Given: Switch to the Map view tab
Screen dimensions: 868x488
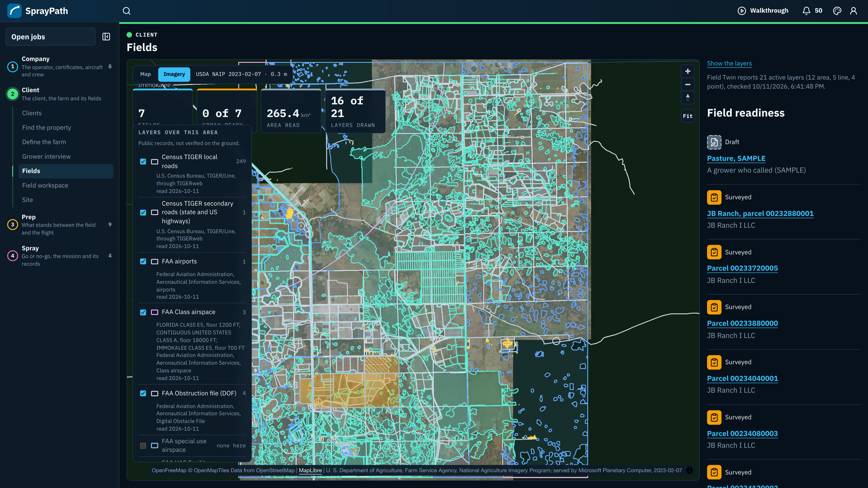Looking at the screenshot, I should (x=145, y=74).
